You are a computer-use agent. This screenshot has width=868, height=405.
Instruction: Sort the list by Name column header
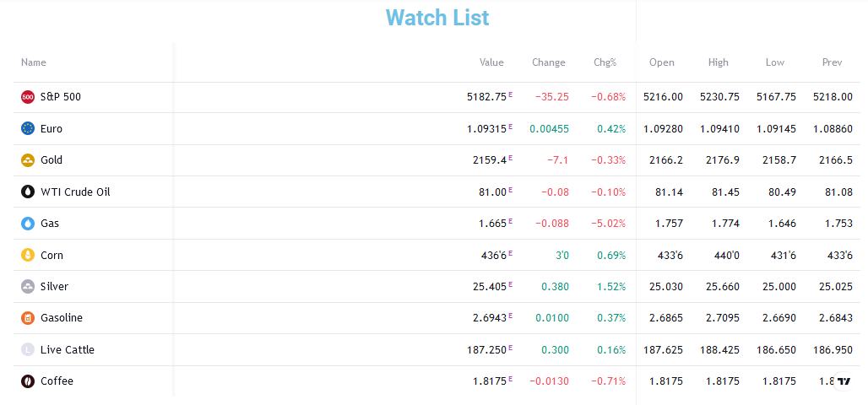(34, 62)
